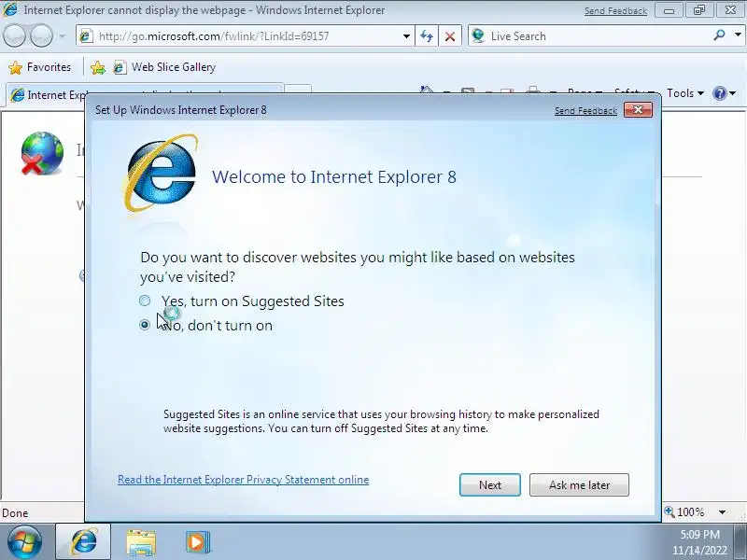Open the Favorites star button

click(40, 67)
